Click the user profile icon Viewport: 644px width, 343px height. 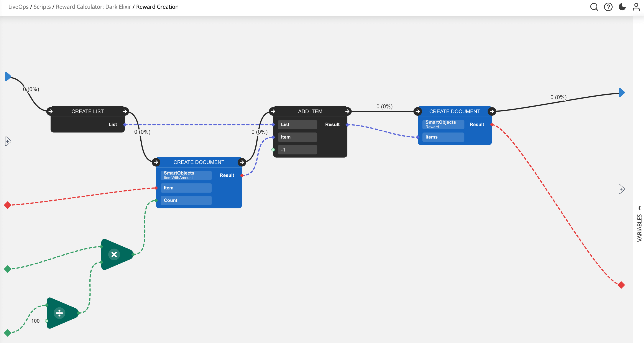point(636,7)
